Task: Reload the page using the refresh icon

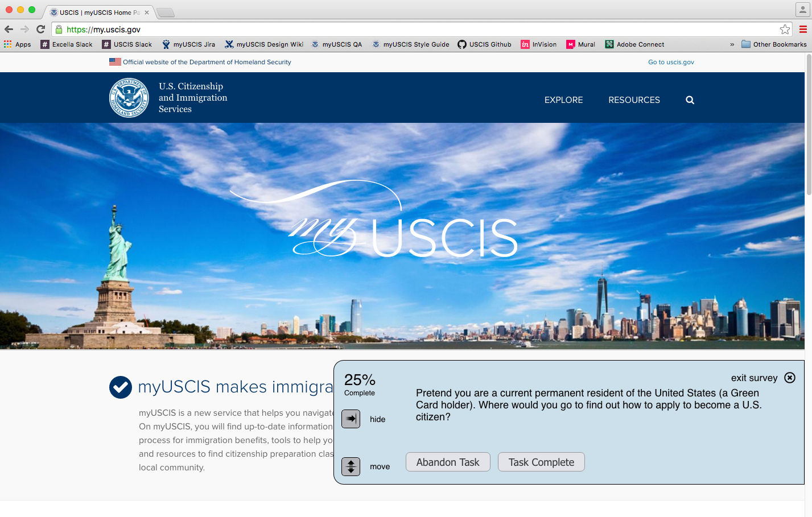Action: (x=40, y=30)
